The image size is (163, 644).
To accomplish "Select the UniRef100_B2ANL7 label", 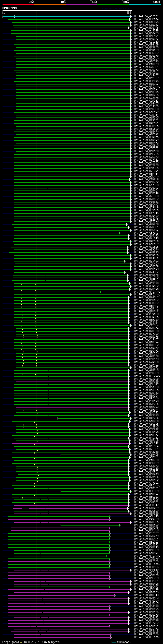I will pyautogui.click(x=146, y=297).
